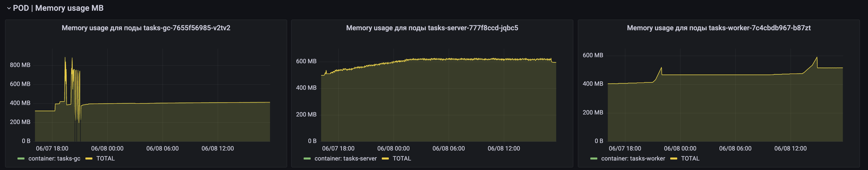
Task: Click 06/08 00:00 label under tasks-gc chart
Action: click(x=107, y=148)
